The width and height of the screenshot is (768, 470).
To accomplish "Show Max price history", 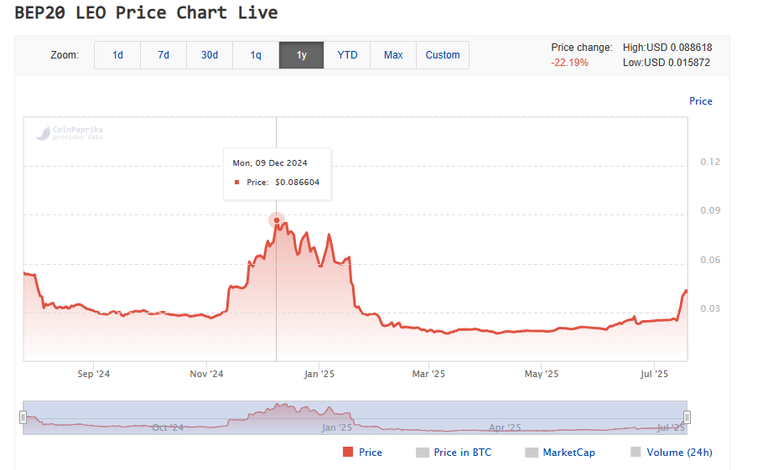I will [x=393, y=55].
